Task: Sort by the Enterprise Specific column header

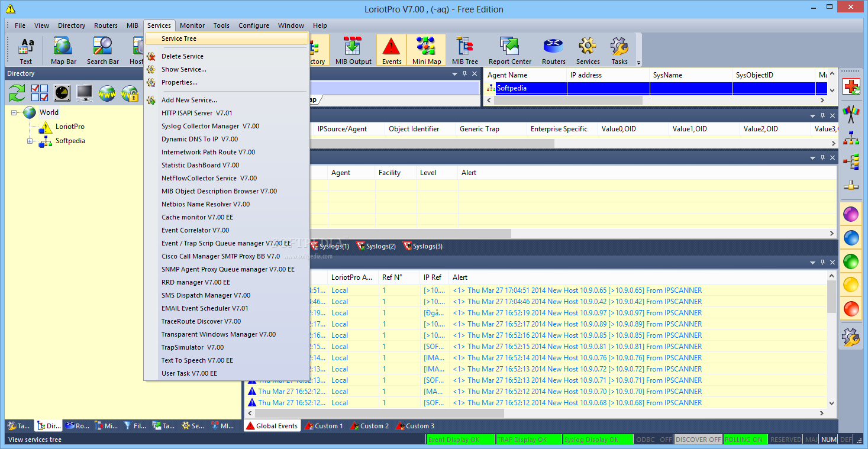Action: (x=562, y=129)
